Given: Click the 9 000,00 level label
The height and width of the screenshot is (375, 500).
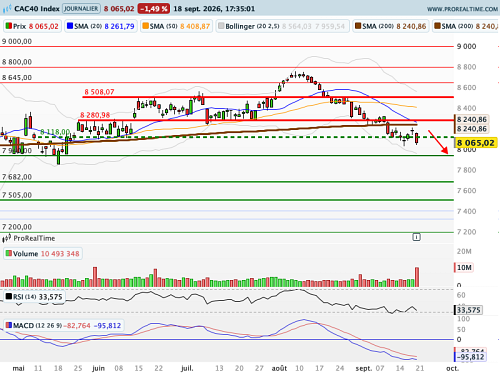Looking at the screenshot, I should (17, 41).
